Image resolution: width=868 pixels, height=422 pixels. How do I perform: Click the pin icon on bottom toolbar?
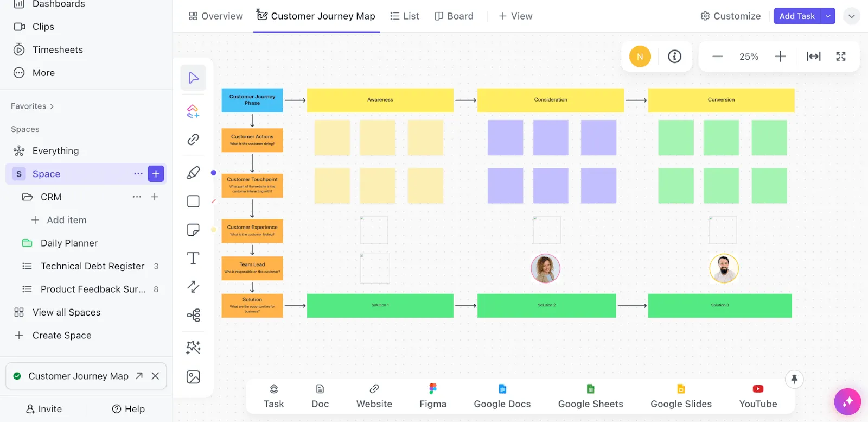click(794, 379)
